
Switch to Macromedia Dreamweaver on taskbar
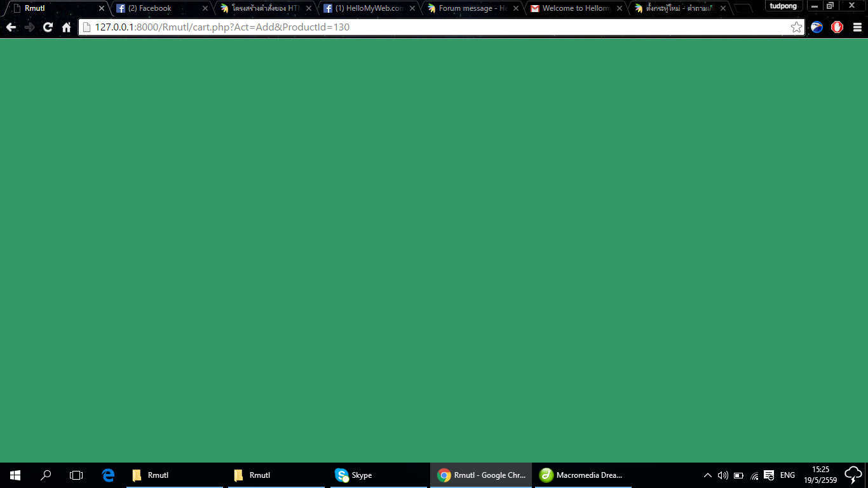[x=583, y=475]
